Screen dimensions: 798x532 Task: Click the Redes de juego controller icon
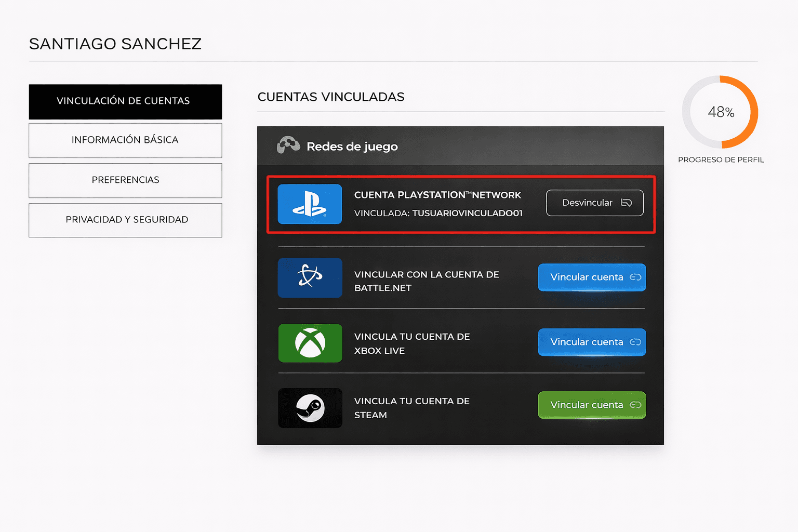pos(288,145)
